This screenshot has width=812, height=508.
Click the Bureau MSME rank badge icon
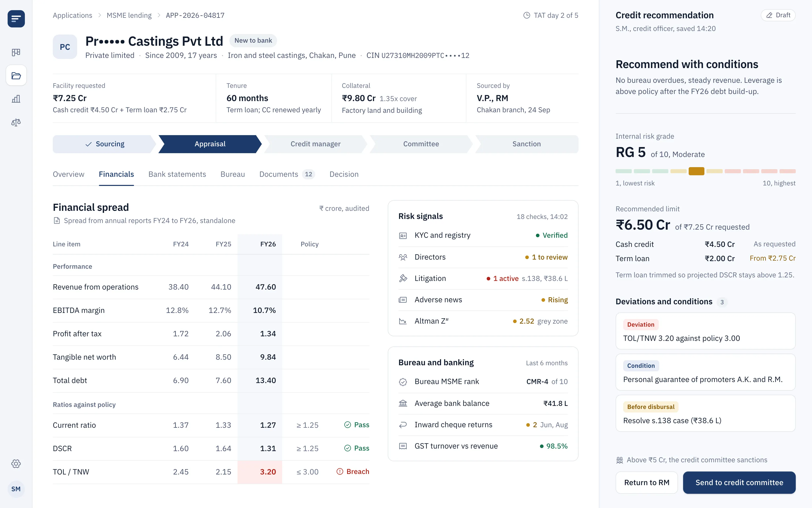[403, 382]
